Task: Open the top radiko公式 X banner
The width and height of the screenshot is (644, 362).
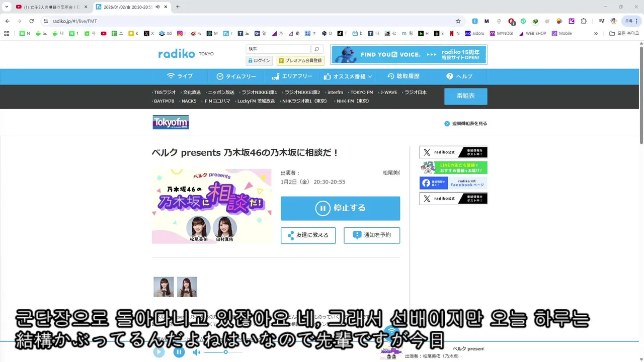Action: [453, 152]
